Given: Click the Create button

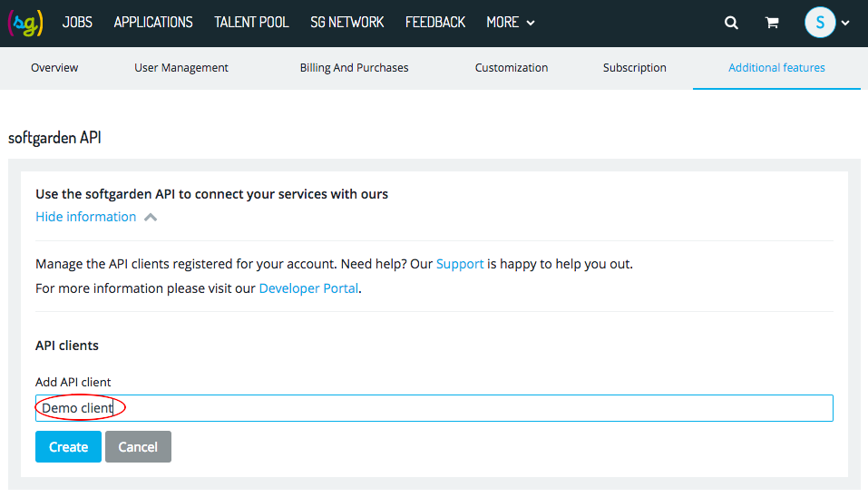Looking at the screenshot, I should point(68,446).
